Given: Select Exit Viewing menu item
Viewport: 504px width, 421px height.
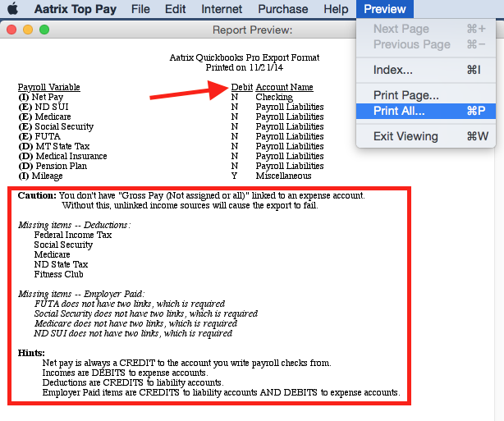Looking at the screenshot, I should [x=426, y=136].
